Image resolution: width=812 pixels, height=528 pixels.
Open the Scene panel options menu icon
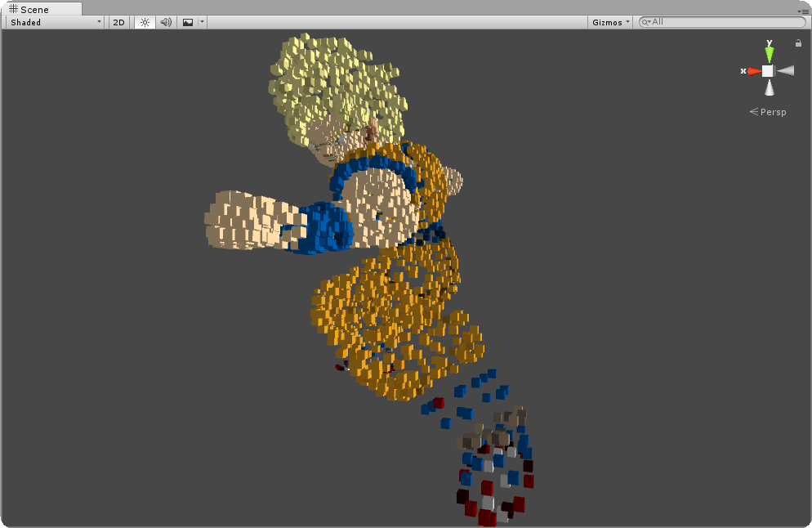pyautogui.click(x=802, y=11)
